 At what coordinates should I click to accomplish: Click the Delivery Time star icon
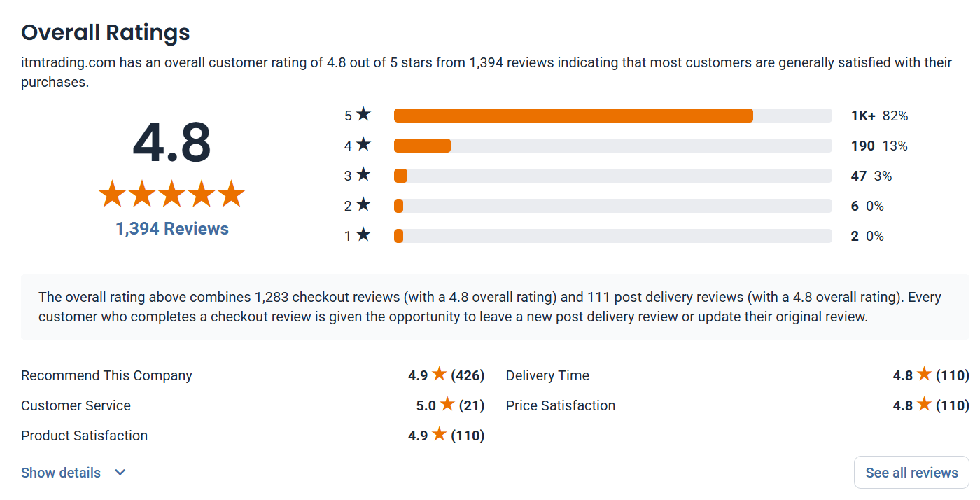point(924,375)
